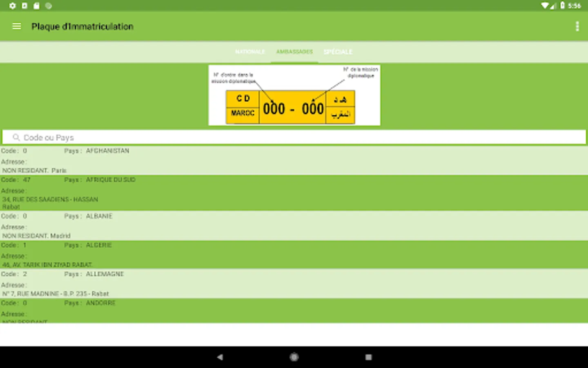Open the overflow options menu

coord(577,26)
